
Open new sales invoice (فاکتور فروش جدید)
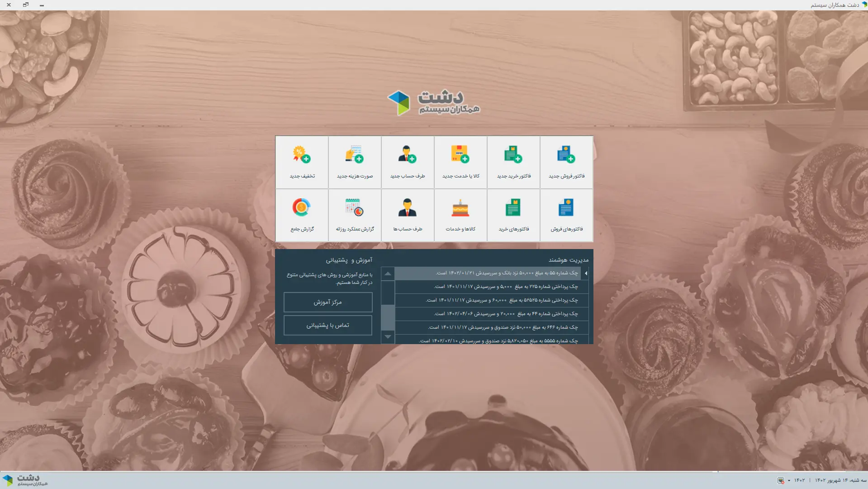[x=566, y=162]
